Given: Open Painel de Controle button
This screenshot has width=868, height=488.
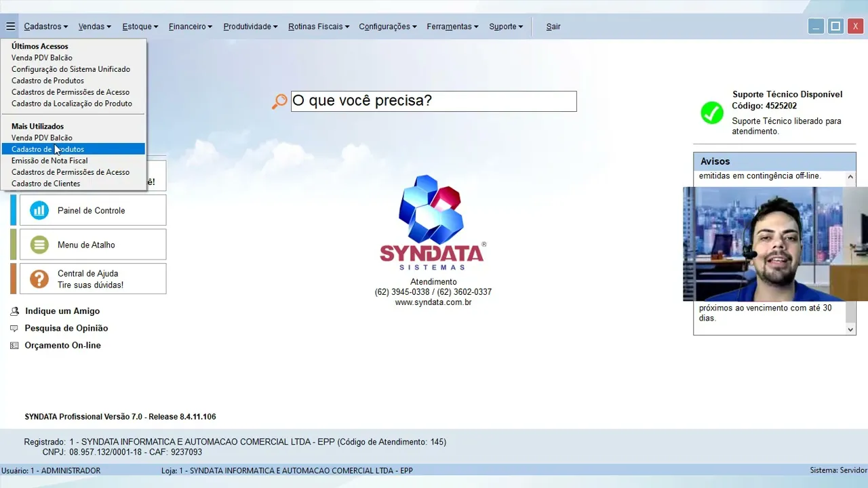Looking at the screenshot, I should (93, 210).
